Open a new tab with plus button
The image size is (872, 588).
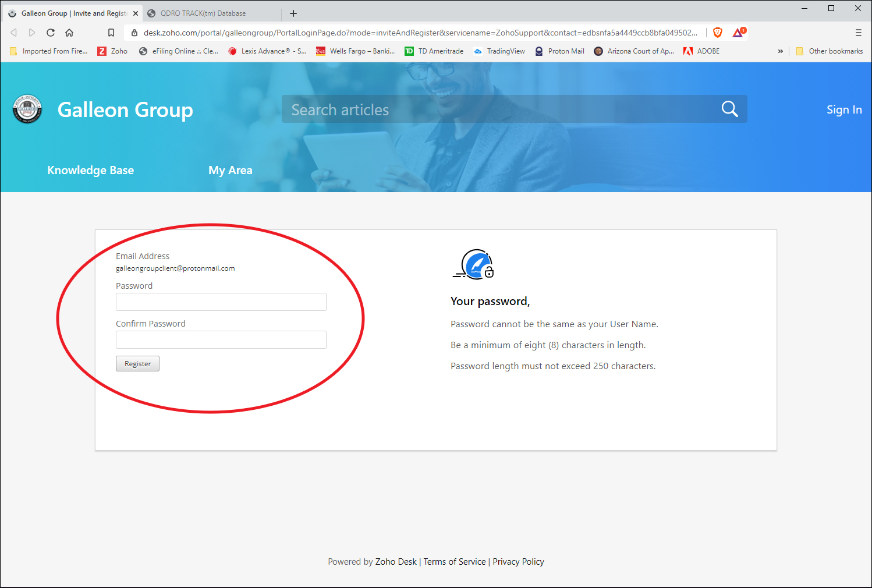coord(293,13)
